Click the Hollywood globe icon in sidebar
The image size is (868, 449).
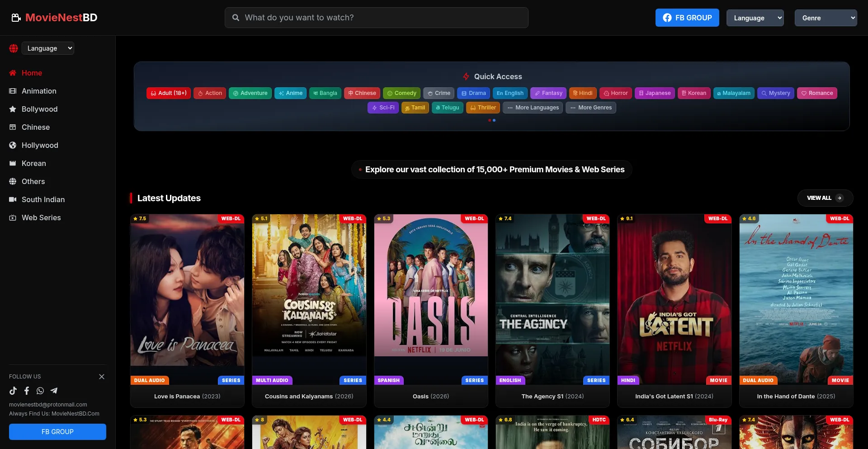point(13,145)
